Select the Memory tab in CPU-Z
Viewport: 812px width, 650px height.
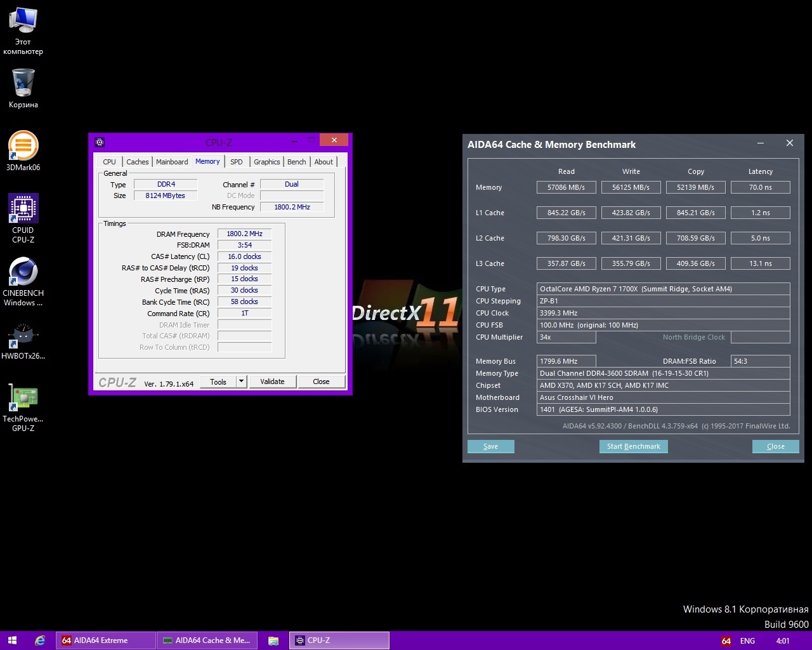point(207,161)
